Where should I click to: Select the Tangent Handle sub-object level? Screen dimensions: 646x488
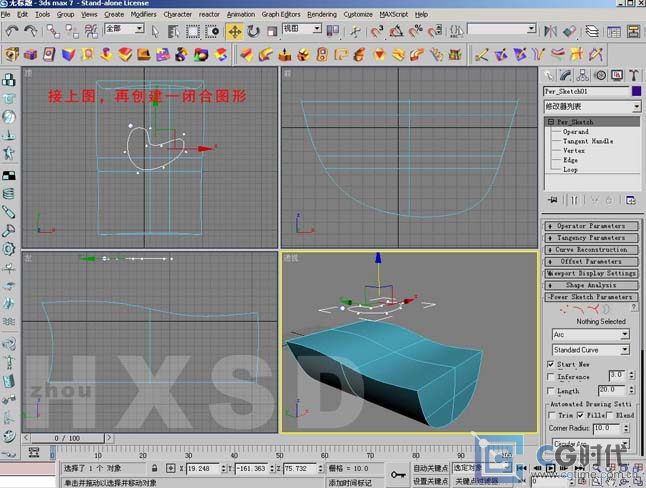tap(588, 141)
